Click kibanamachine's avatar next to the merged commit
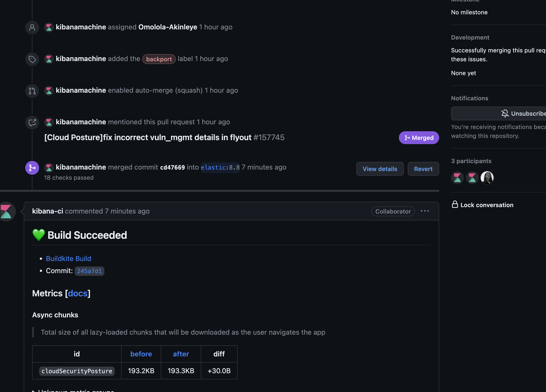The height and width of the screenshot is (392, 546). point(49,167)
